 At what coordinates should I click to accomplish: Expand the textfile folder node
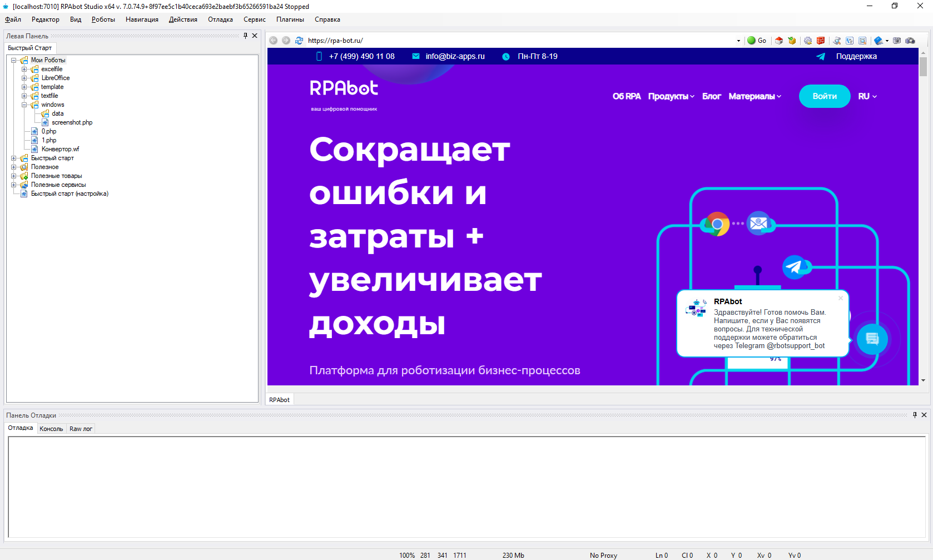[x=24, y=96]
